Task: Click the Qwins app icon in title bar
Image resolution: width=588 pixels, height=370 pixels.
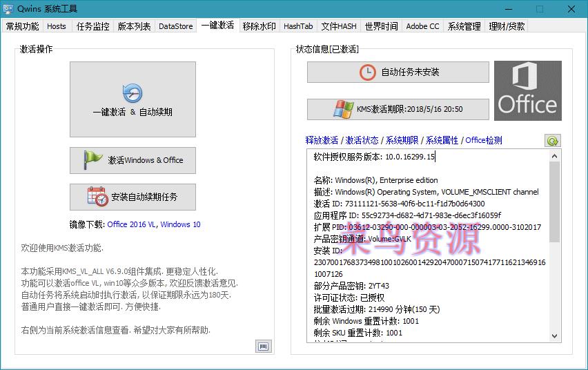Action: click(8, 9)
